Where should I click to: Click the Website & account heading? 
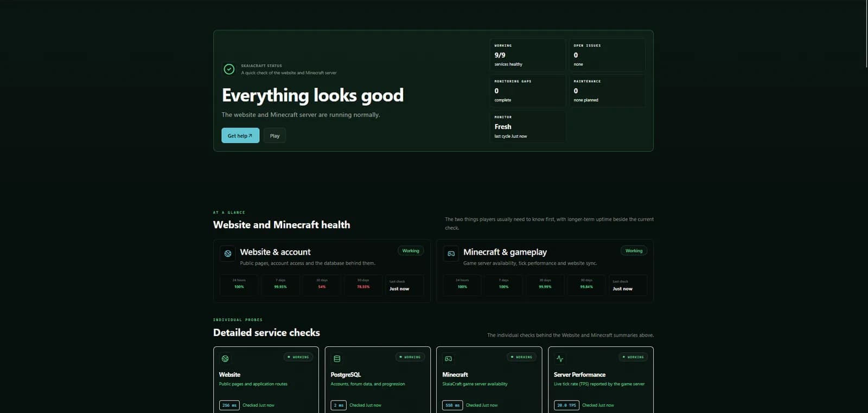(x=275, y=252)
